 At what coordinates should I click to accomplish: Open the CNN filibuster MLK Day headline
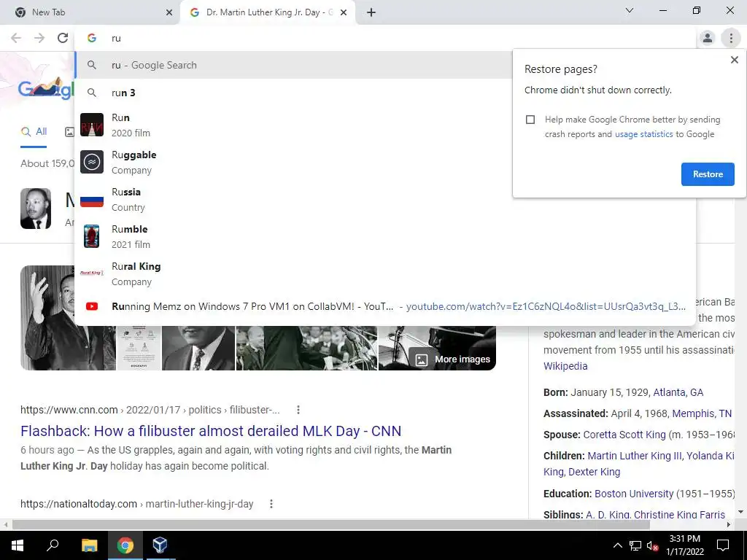[211, 431]
